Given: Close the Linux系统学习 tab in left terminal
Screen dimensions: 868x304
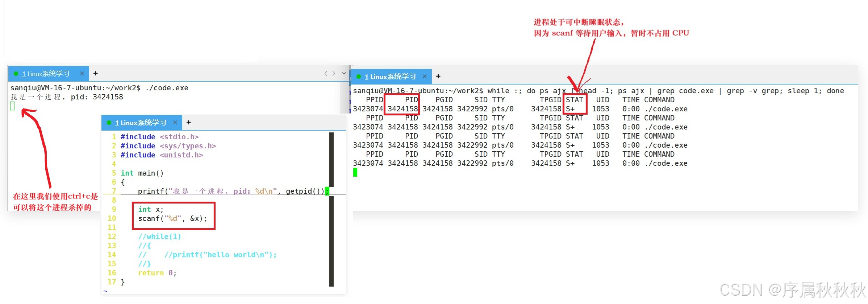Looking at the screenshot, I should click(x=82, y=74).
